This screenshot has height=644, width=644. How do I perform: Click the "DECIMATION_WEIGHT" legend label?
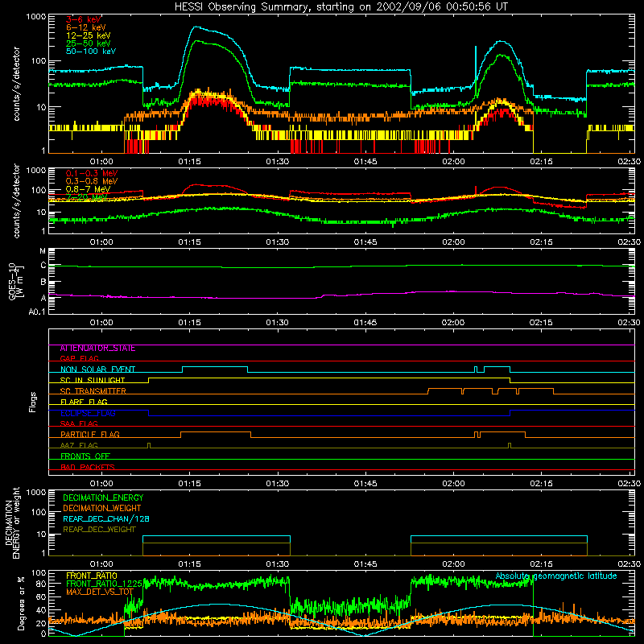coord(102,509)
